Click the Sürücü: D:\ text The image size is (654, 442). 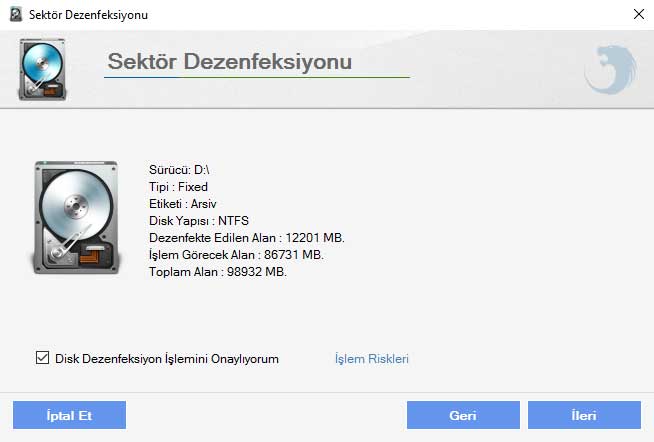click(x=179, y=170)
